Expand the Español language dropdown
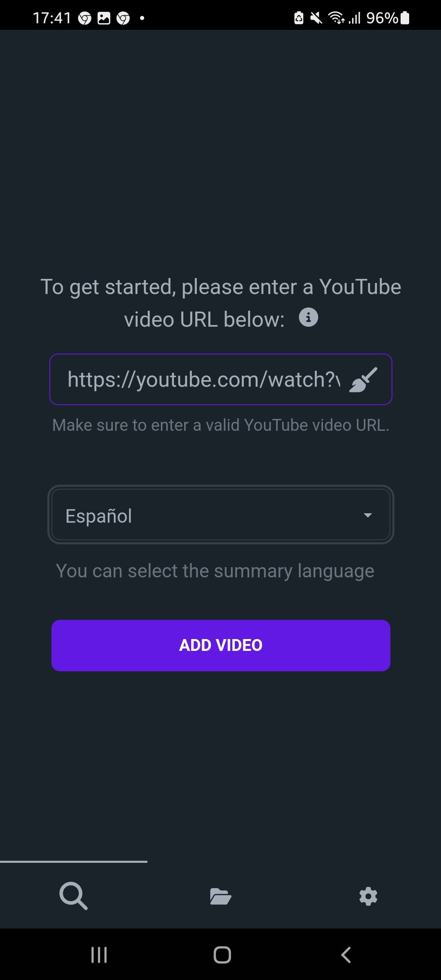441x980 pixels. pos(220,514)
